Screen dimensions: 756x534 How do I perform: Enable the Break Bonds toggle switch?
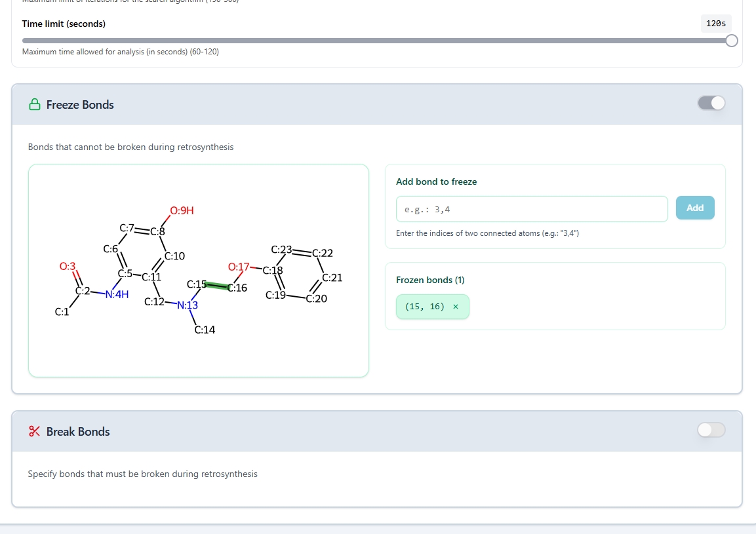(711, 430)
